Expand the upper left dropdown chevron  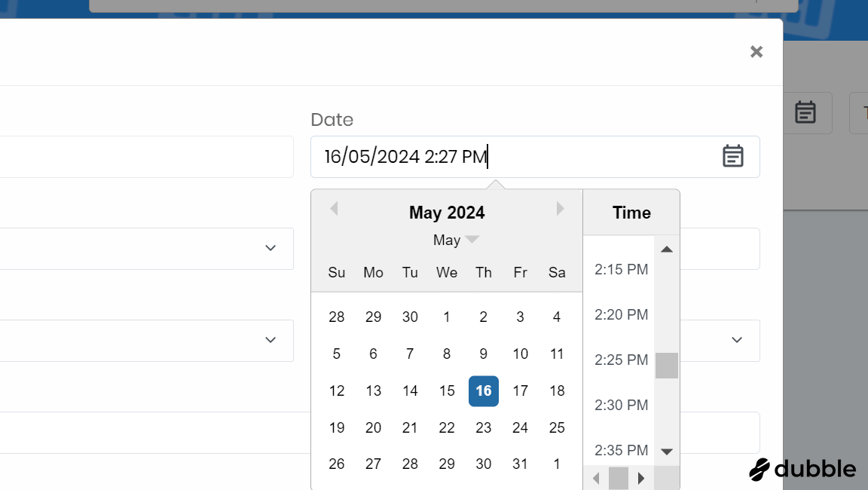click(270, 248)
